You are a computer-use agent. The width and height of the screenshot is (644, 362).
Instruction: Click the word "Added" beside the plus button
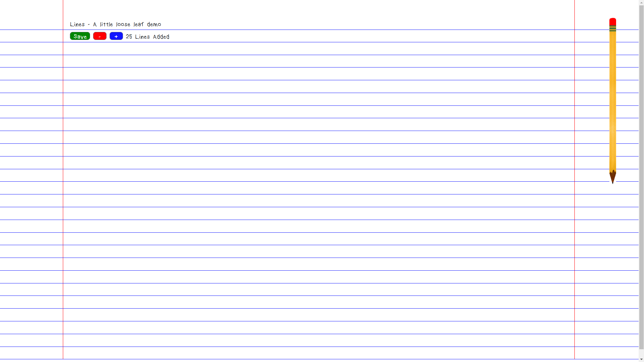[x=161, y=37]
